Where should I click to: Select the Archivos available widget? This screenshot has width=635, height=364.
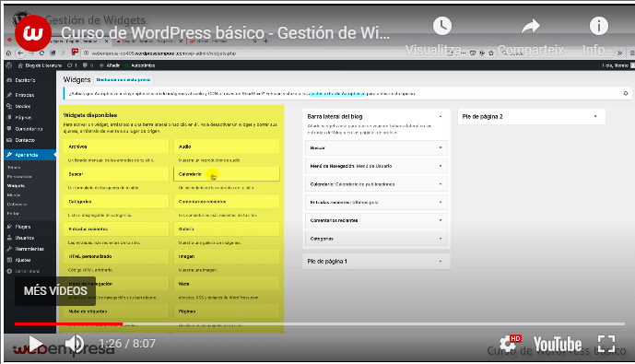pos(116,147)
